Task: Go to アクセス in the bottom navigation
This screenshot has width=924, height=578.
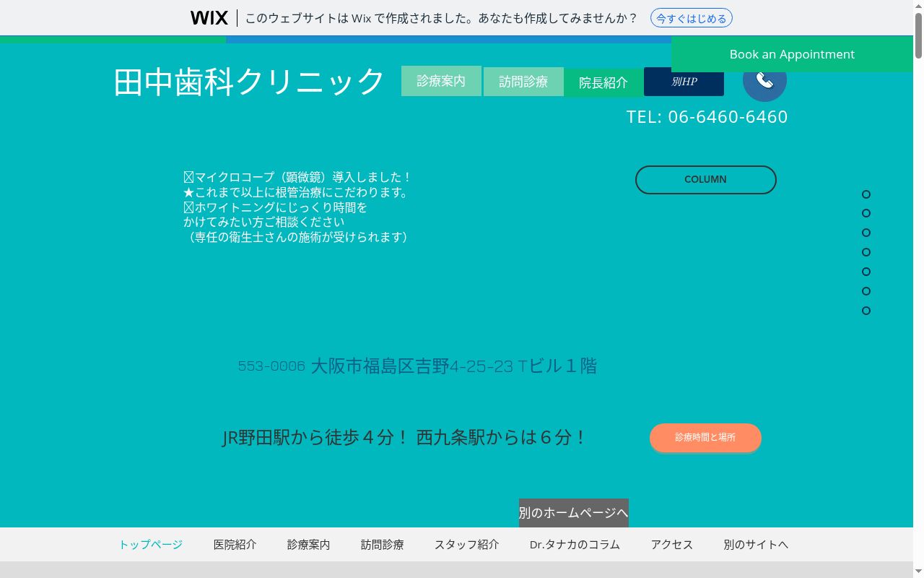Action: (x=672, y=545)
